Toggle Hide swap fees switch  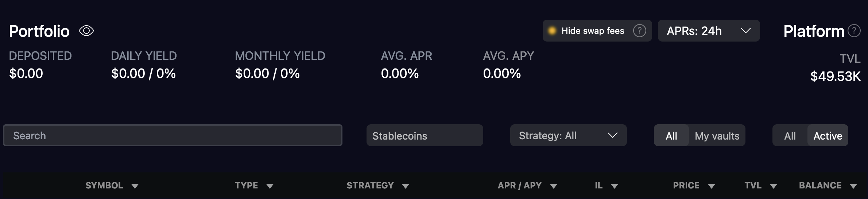(x=552, y=31)
